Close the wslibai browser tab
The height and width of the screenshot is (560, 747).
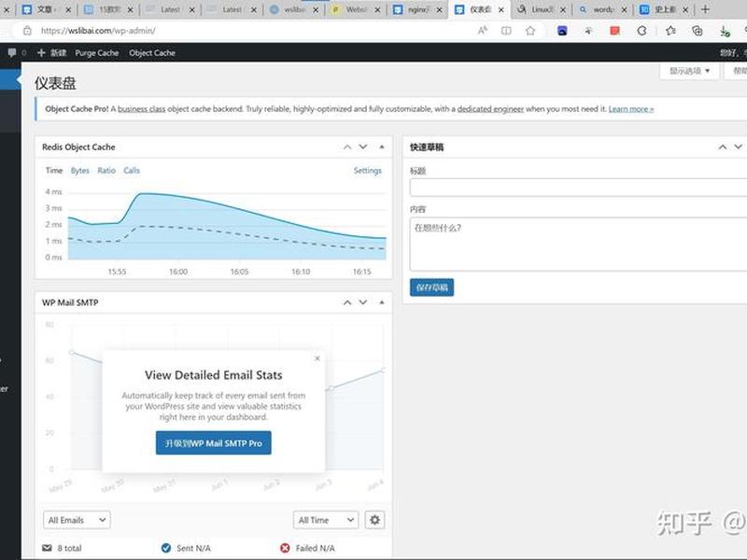pyautogui.click(x=316, y=9)
